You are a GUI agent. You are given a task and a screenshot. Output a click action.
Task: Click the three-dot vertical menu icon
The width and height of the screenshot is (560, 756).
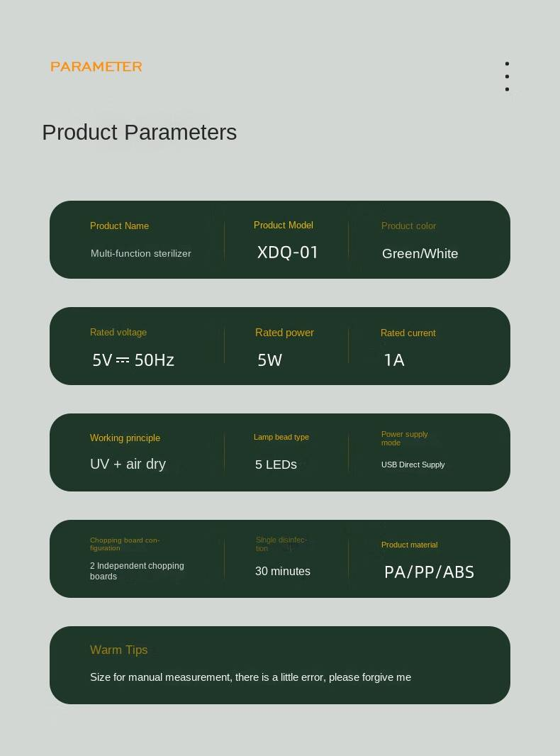pyautogui.click(x=507, y=76)
